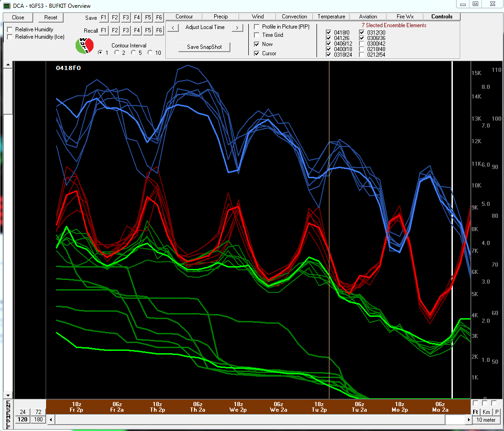Click the Recall F5 slot button

click(x=148, y=30)
